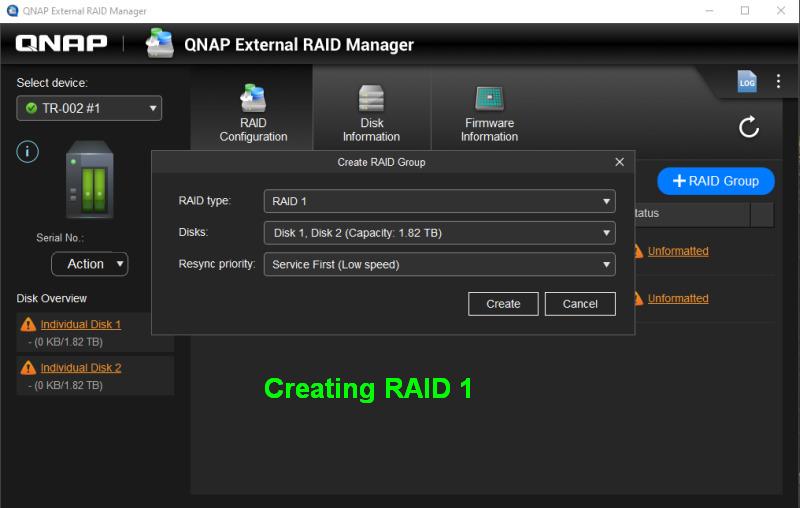Click the capacity text under Individual Disk 1

(65, 342)
